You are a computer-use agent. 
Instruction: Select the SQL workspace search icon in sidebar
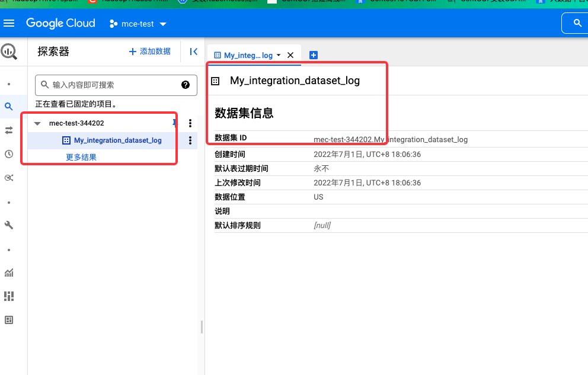tap(9, 107)
